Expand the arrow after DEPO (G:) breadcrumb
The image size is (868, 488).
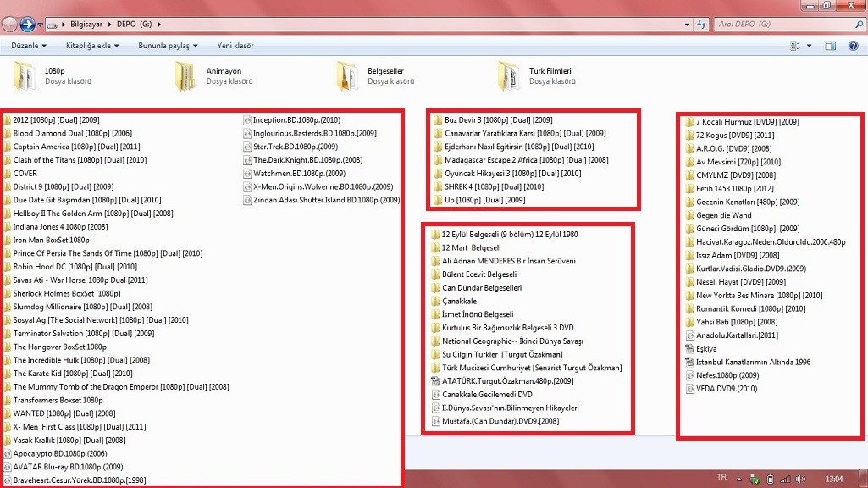pyautogui.click(x=159, y=25)
